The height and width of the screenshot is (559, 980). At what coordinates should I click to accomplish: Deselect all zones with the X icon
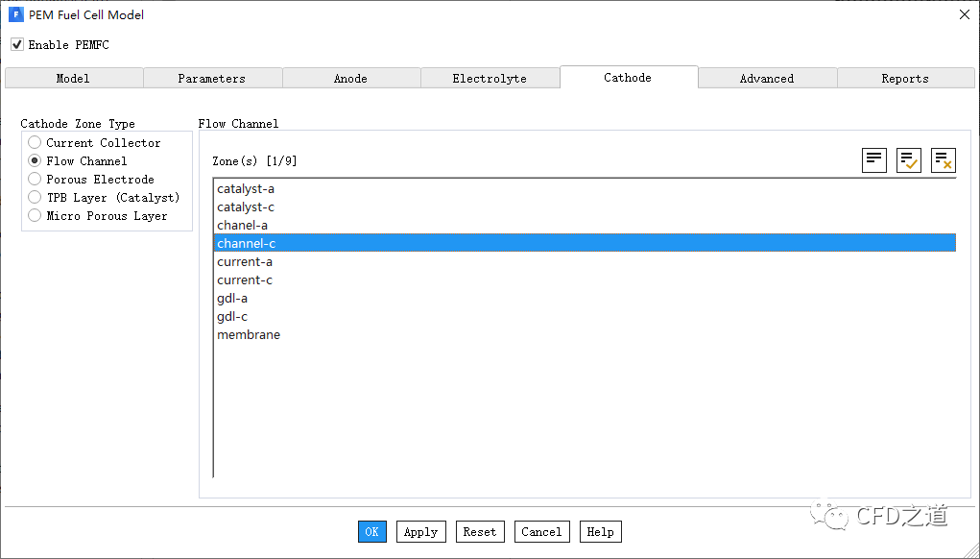[943, 160]
